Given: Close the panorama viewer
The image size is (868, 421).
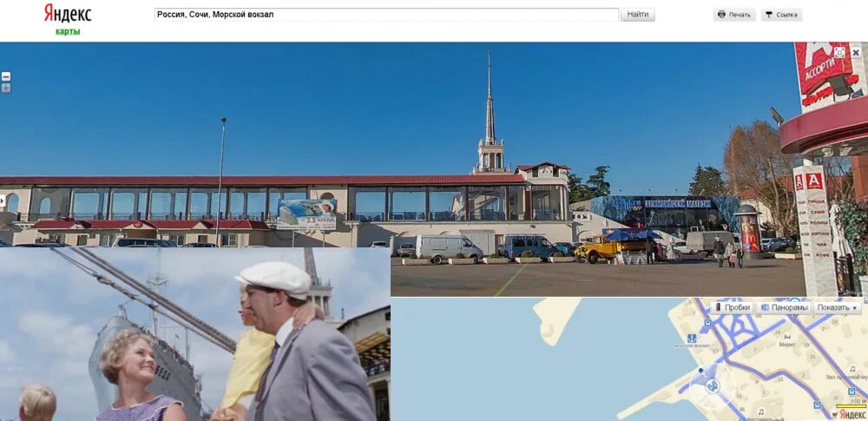Looking at the screenshot, I should tap(856, 53).
